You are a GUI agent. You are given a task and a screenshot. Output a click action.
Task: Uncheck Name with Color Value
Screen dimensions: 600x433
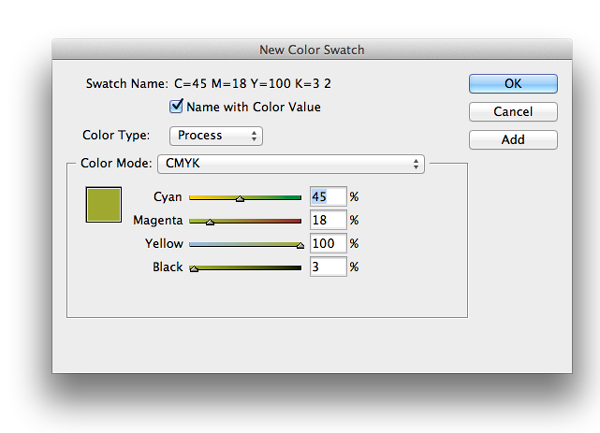(x=176, y=106)
